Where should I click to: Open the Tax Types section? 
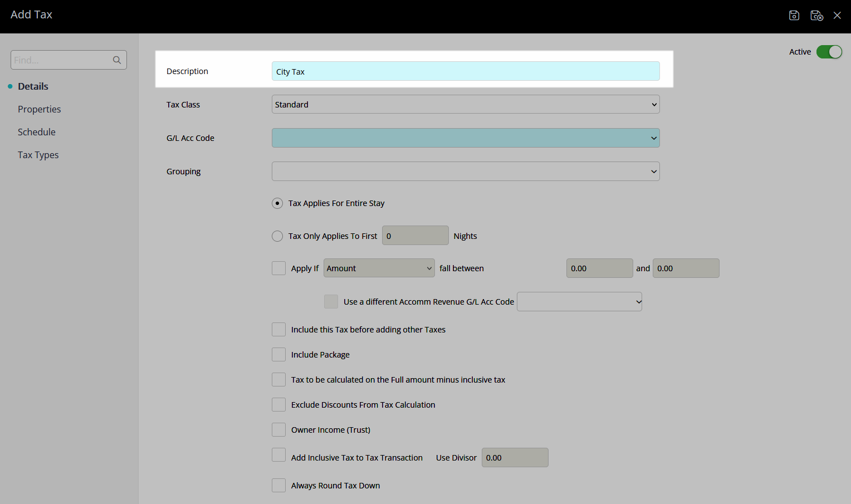coord(38,155)
